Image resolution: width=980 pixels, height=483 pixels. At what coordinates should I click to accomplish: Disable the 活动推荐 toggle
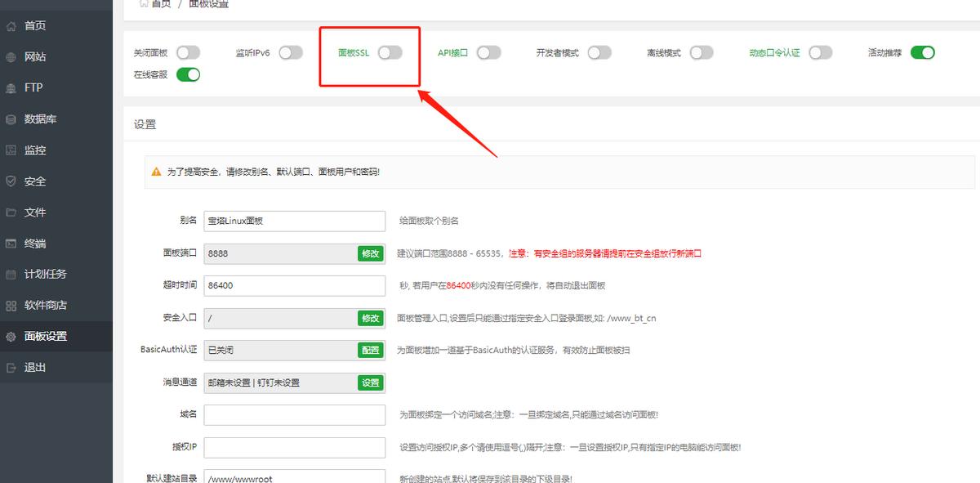coord(923,51)
